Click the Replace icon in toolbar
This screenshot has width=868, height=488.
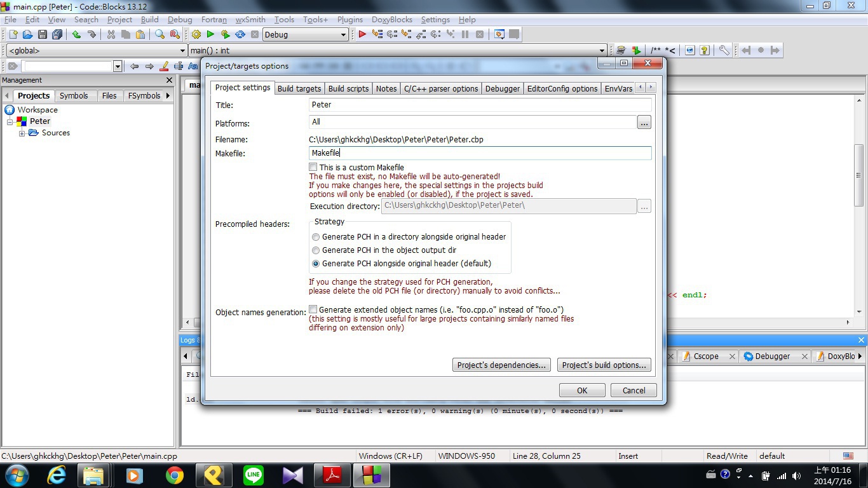point(175,34)
